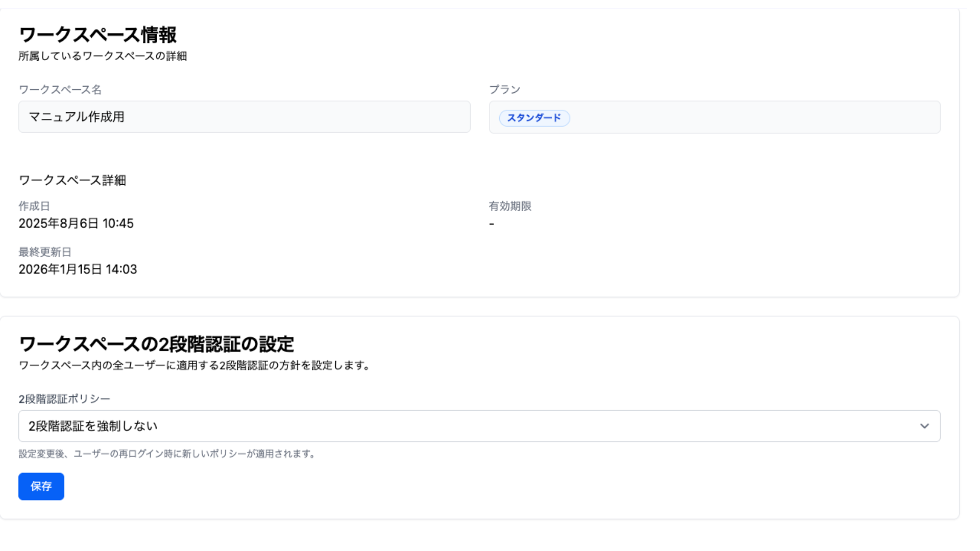This screenshot has width=980, height=551.
Task: Click the プラン label
Action: pyautogui.click(x=504, y=90)
